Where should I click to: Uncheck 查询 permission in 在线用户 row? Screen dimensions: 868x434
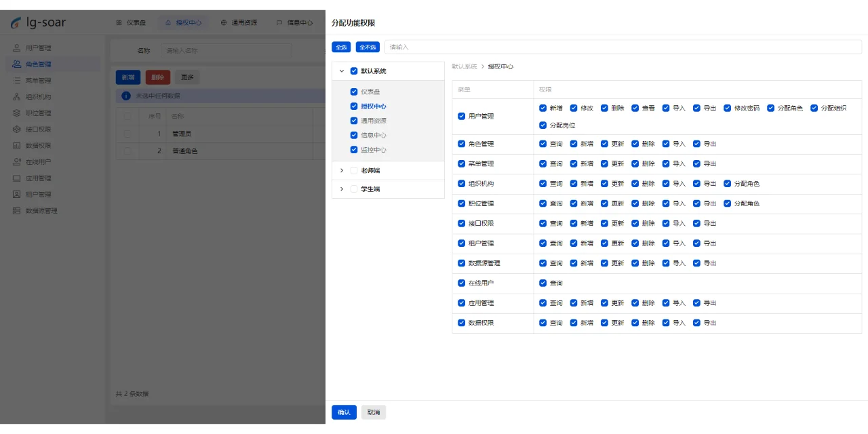tap(542, 283)
